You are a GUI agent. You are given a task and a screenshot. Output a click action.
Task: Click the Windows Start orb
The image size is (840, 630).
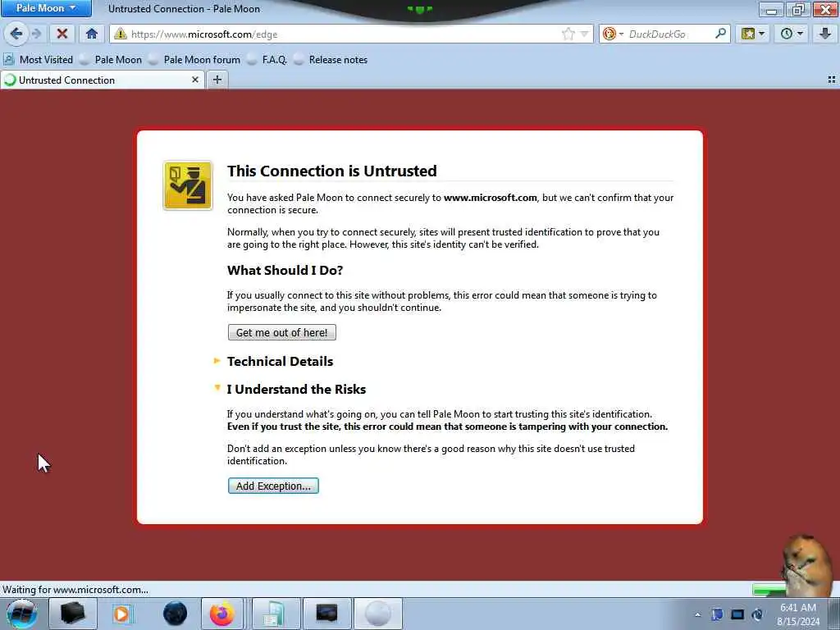click(x=22, y=614)
